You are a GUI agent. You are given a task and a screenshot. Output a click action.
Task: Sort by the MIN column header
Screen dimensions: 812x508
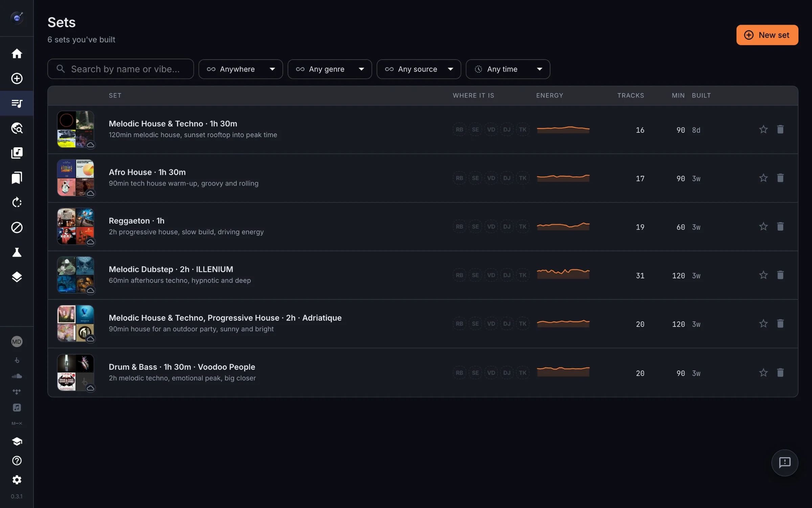pyautogui.click(x=678, y=96)
